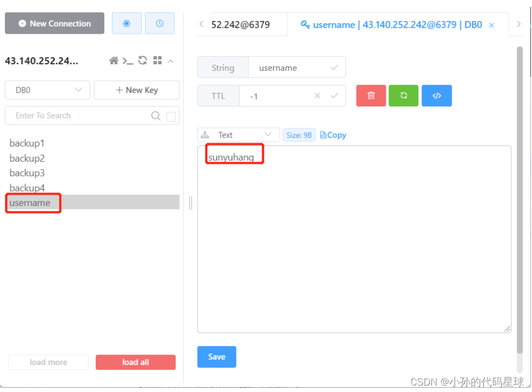Image resolution: width=532 pixels, height=392 pixels.
Task: Confirm key rename check icon
Action: [334, 67]
